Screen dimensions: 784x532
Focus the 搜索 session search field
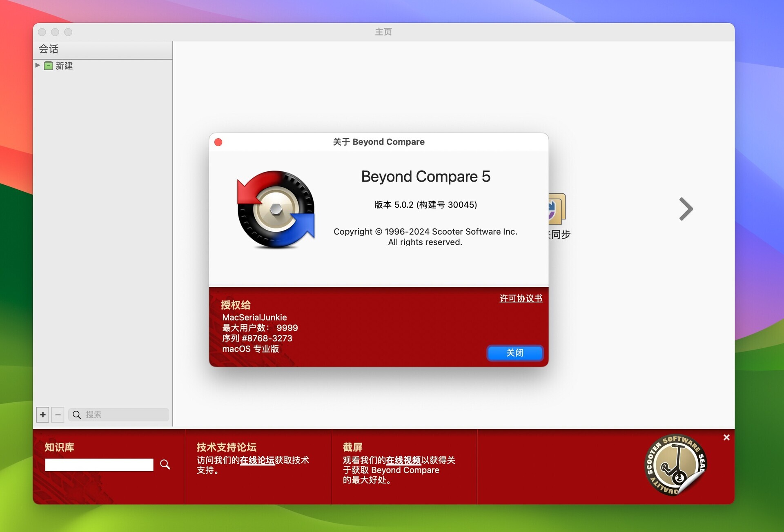[x=118, y=415]
